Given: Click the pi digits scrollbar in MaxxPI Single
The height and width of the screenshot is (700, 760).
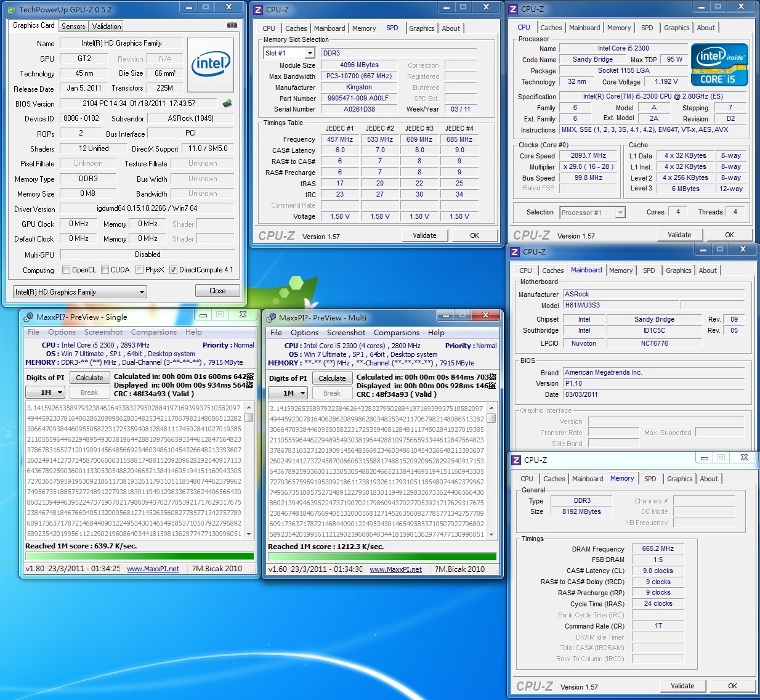Looking at the screenshot, I should click(x=249, y=470).
